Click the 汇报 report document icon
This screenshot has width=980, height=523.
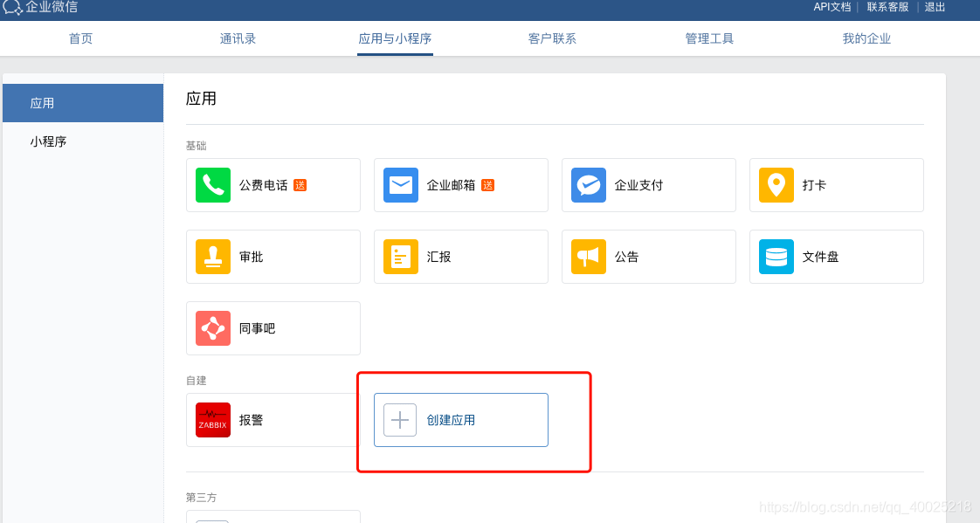tap(401, 257)
